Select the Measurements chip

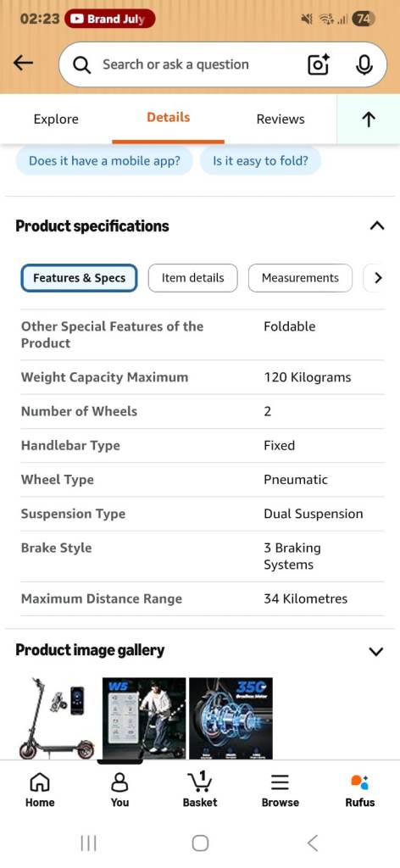[x=300, y=278]
